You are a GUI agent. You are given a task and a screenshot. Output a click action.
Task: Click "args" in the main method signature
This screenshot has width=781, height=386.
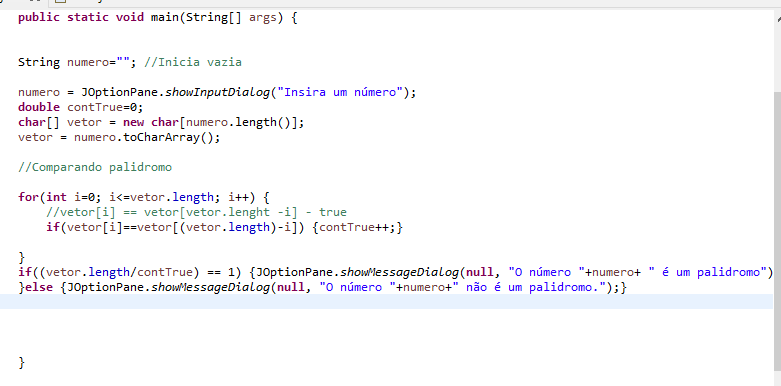(262, 18)
